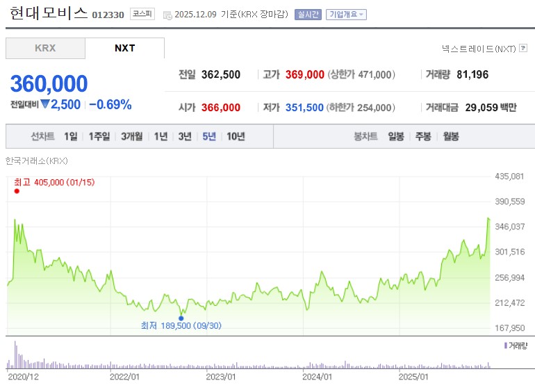This screenshot has height=392, width=535.
Task: Click the 현대모비스 stock title
Action: (49, 13)
